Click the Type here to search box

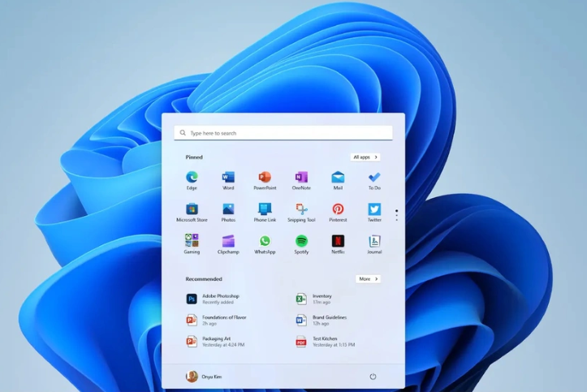283,132
